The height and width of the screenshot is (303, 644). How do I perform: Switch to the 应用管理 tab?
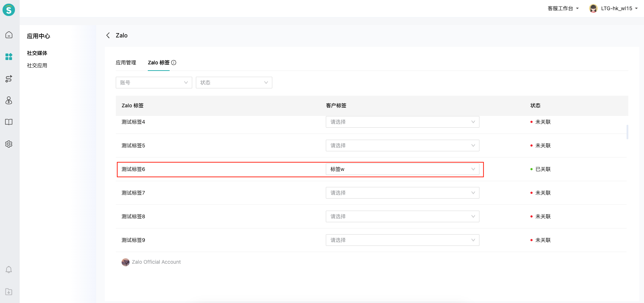click(x=126, y=63)
